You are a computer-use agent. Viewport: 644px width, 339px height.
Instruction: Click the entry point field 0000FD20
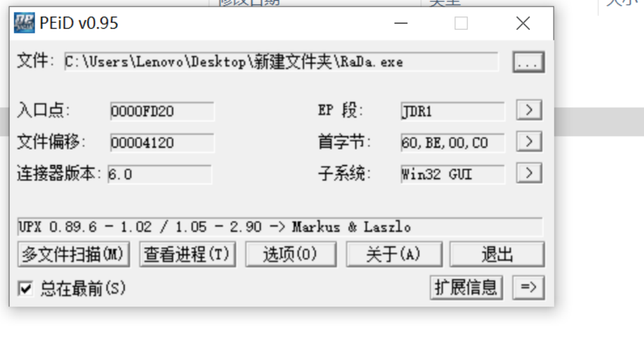click(x=162, y=111)
